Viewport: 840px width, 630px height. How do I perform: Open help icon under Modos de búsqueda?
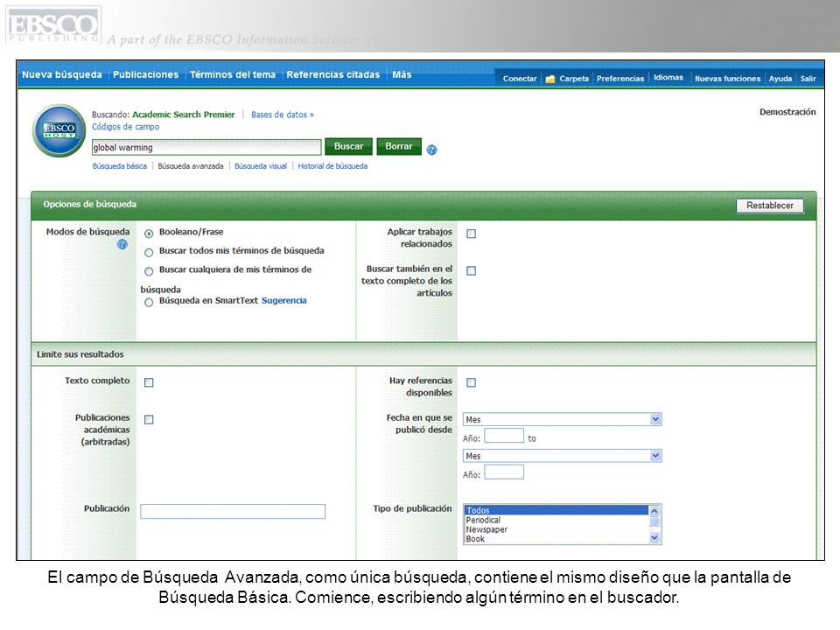click(x=122, y=245)
